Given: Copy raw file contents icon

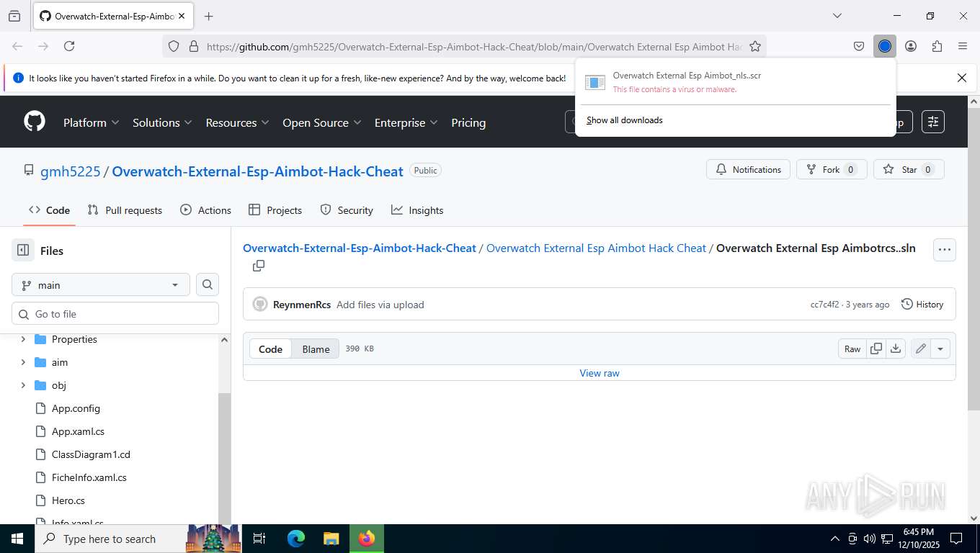Looking at the screenshot, I should 876,349.
